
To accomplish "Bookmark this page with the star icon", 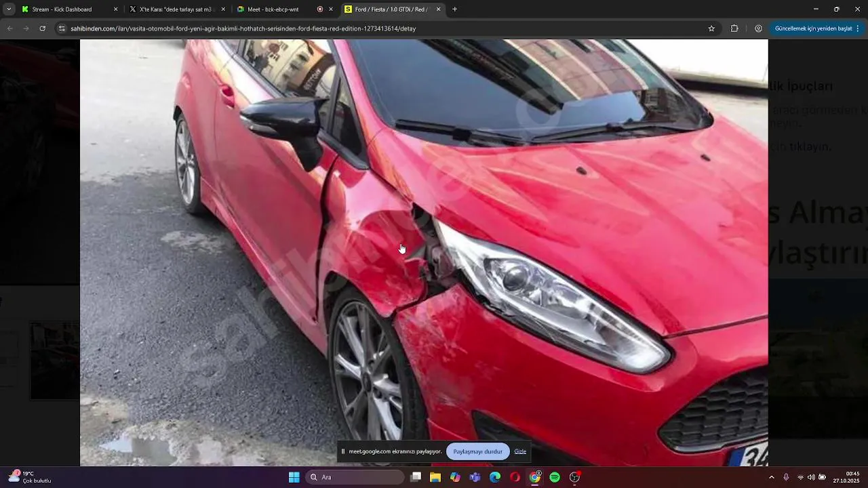I will point(711,28).
